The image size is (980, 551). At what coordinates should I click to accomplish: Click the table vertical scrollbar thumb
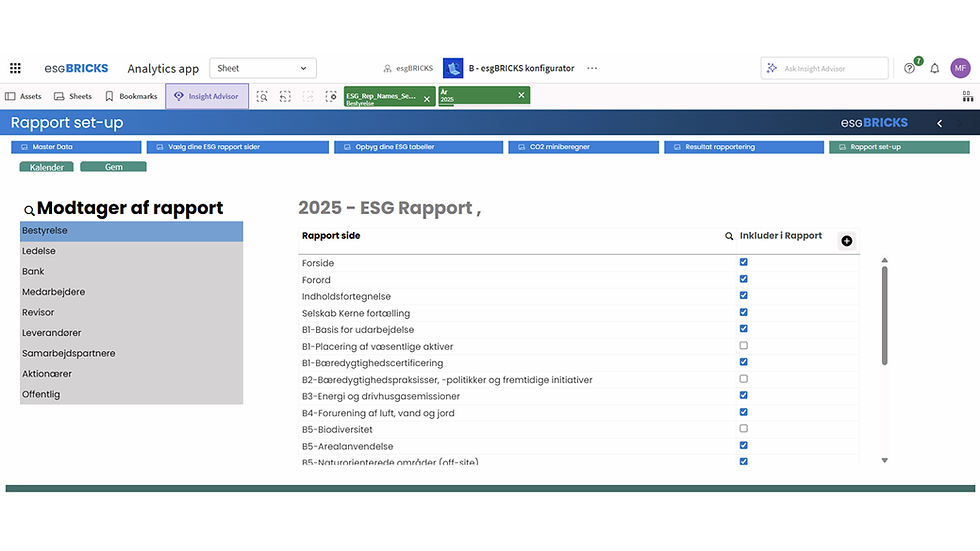click(x=884, y=315)
